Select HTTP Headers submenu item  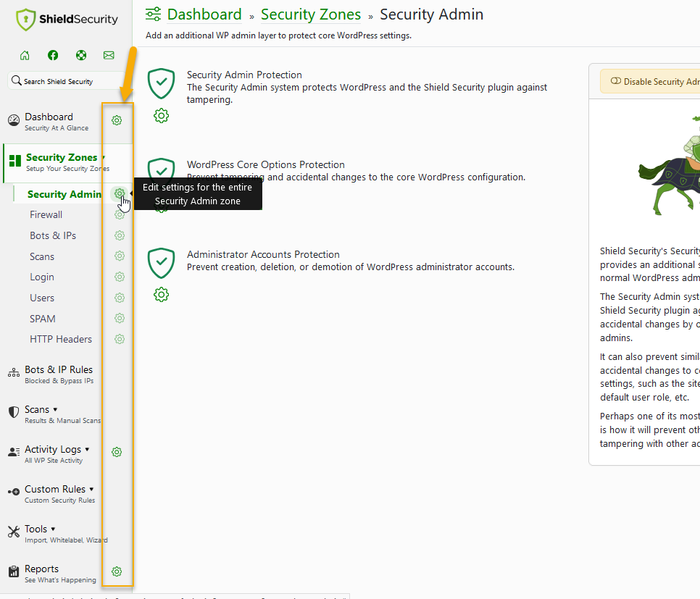point(61,339)
